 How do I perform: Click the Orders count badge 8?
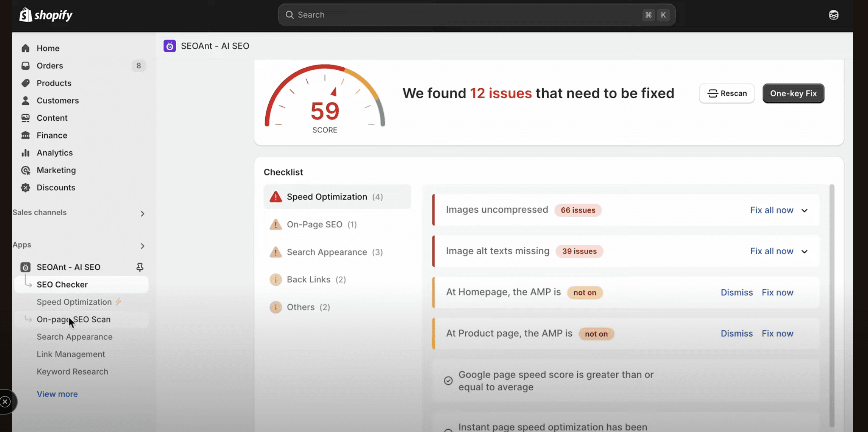(138, 65)
